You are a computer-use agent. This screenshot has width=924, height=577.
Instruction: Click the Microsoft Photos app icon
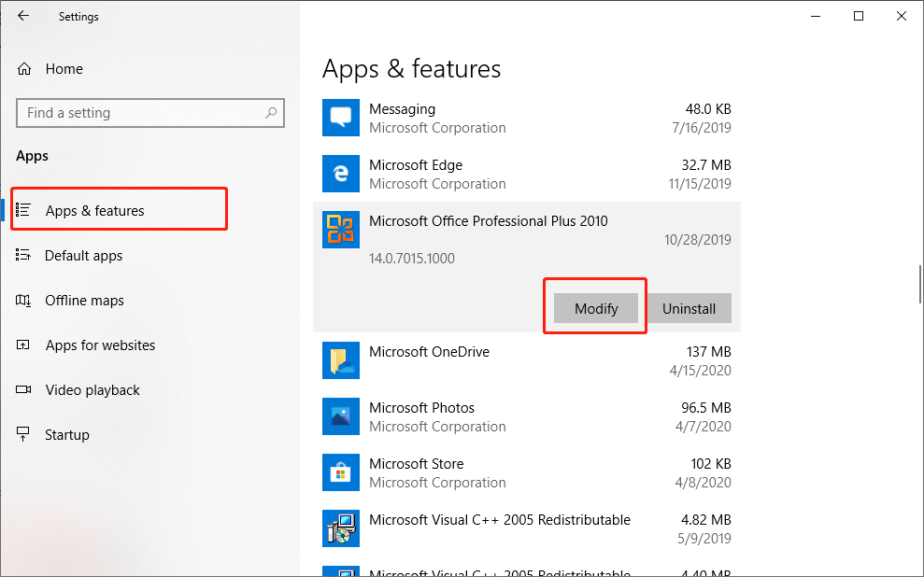pyautogui.click(x=341, y=416)
